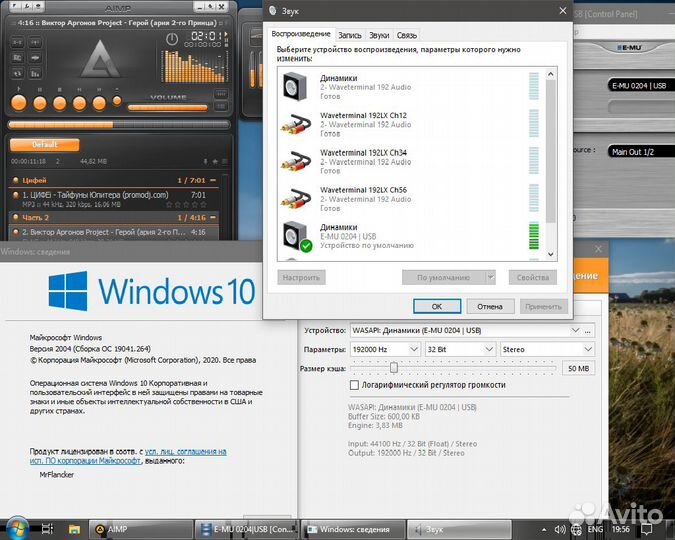
Task: Click the E-MU logo in Control Panel
Action: point(629,47)
